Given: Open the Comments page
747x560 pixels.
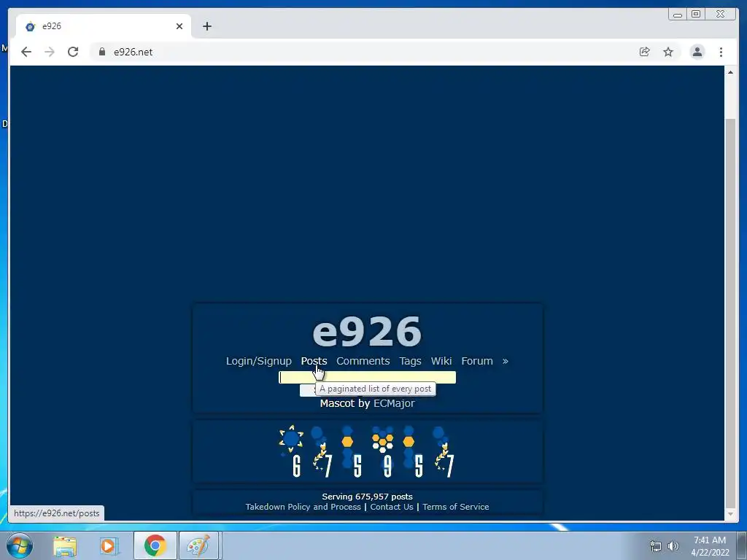Looking at the screenshot, I should [363, 361].
